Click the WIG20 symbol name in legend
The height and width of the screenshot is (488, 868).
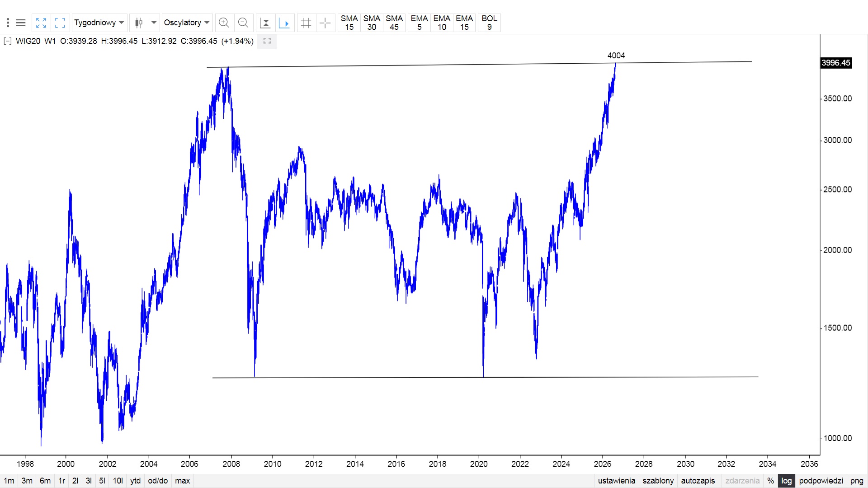28,41
